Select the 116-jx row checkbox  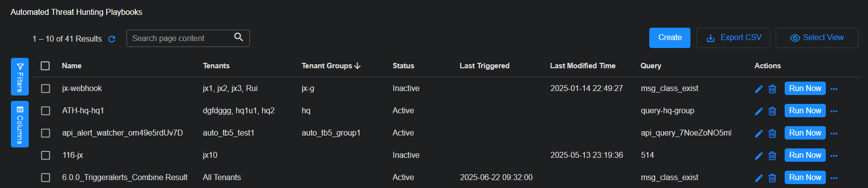(x=46, y=155)
